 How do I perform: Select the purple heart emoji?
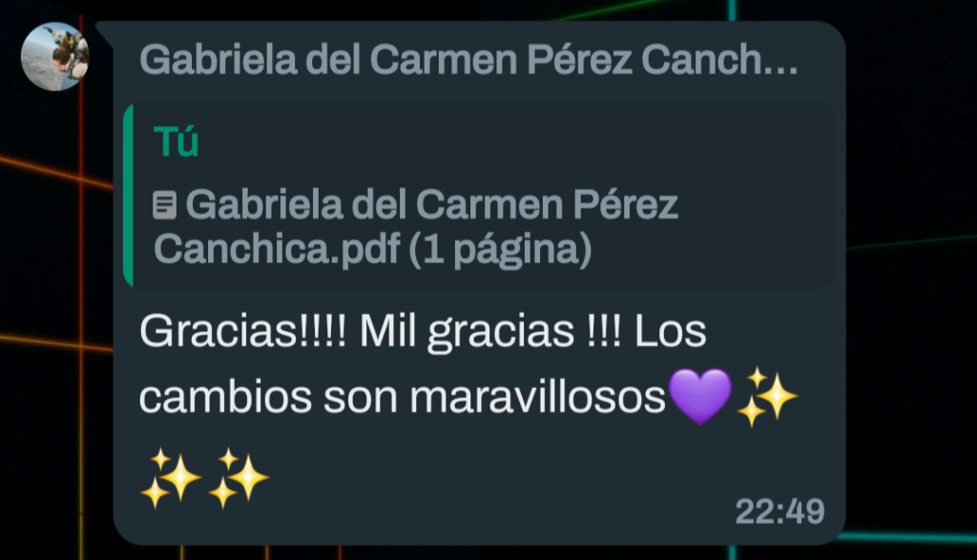click(x=700, y=396)
